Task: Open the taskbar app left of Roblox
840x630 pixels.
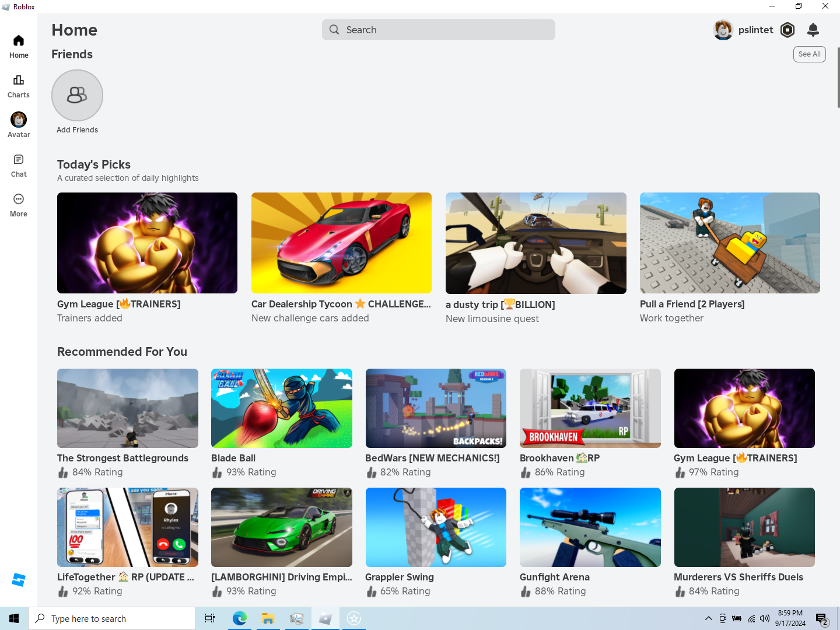Action: click(296, 618)
